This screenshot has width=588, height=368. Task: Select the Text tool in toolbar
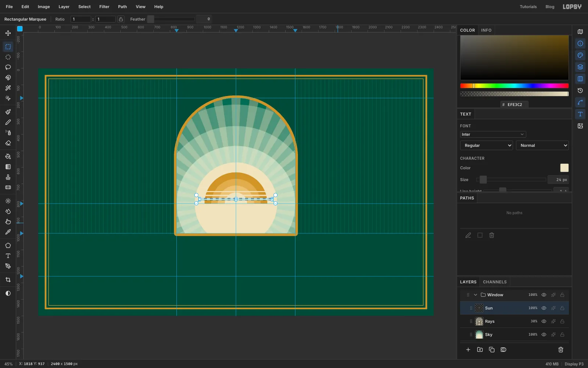[8, 256]
